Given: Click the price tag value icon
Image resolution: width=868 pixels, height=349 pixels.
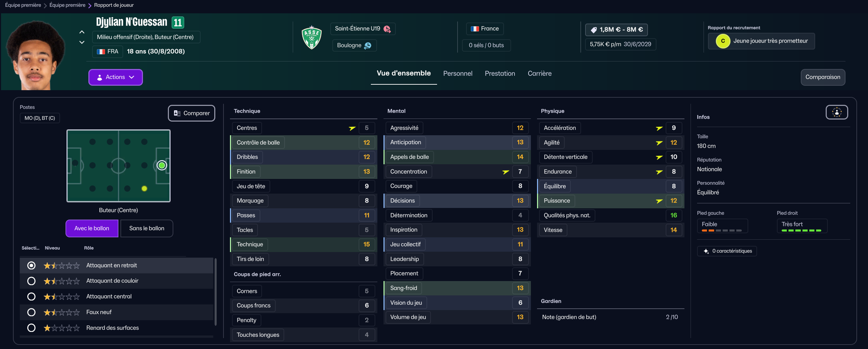Looking at the screenshot, I should pyautogui.click(x=594, y=30).
